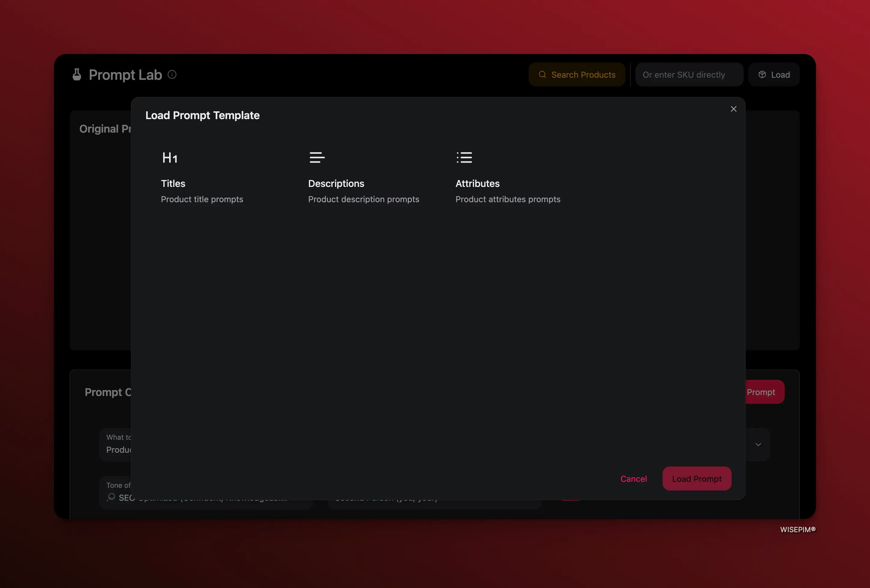
Task: Click the Load button in the top bar
Action: [774, 74]
